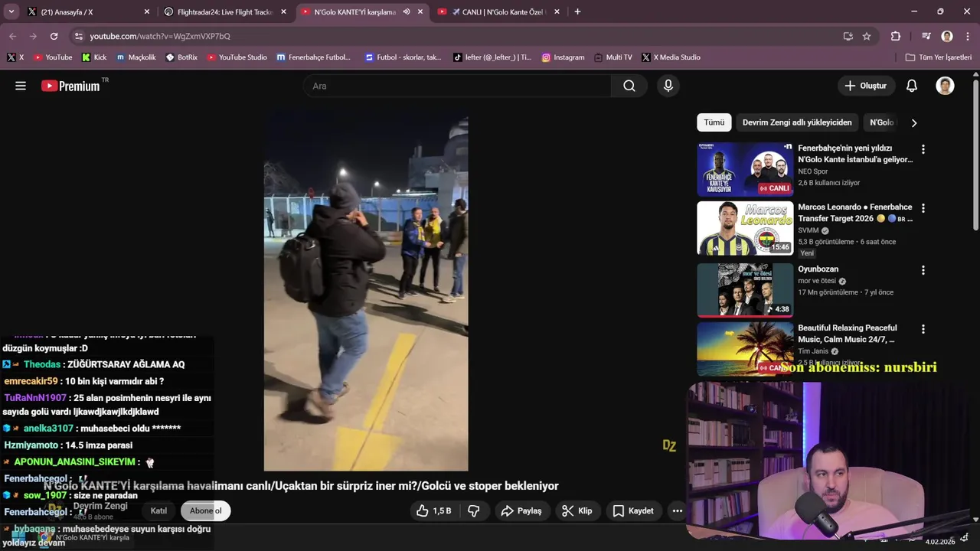The width and height of the screenshot is (980, 551).
Task: Open the NEO Spor live Kante thumbnail
Action: tap(745, 168)
